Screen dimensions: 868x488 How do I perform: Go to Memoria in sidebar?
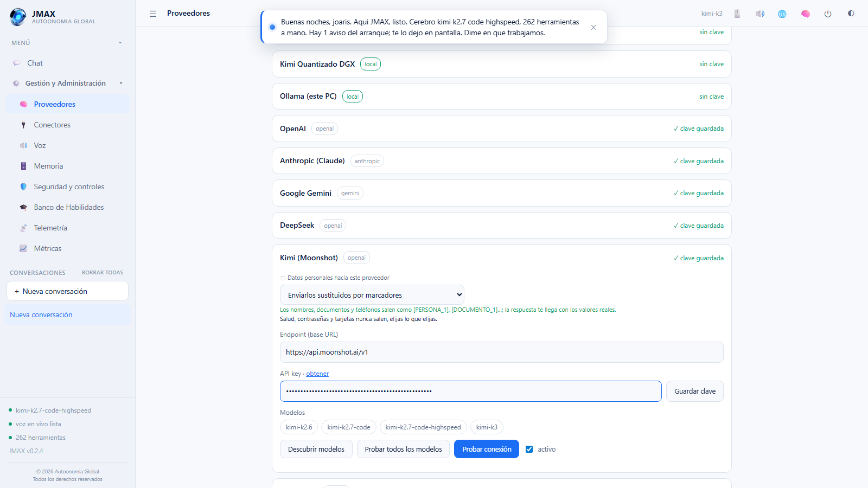(67, 166)
